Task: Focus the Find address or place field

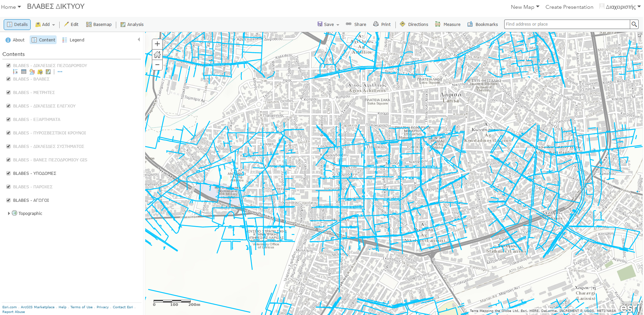Action: pos(567,24)
